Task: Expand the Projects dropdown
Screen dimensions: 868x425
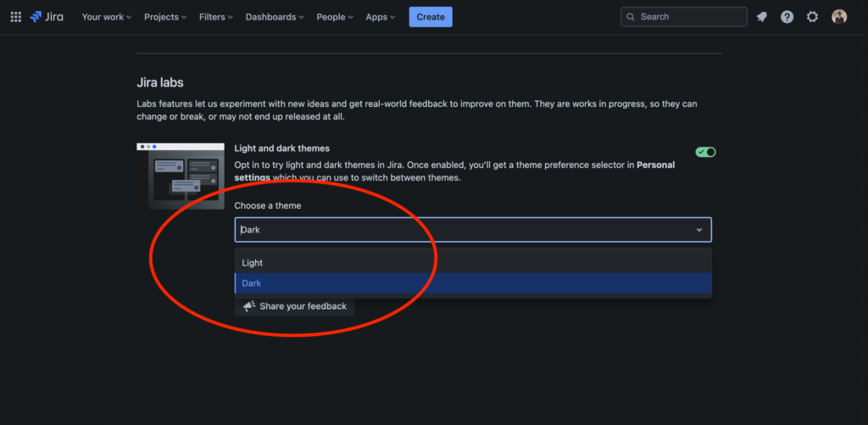Action: 165,17
